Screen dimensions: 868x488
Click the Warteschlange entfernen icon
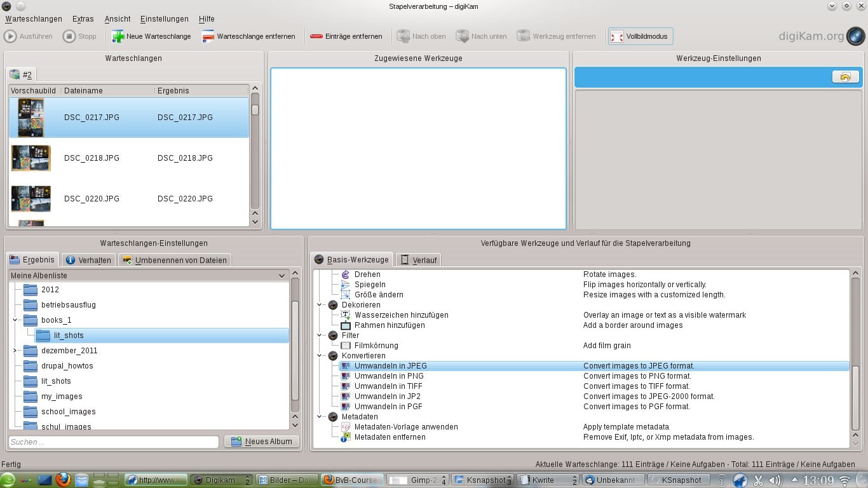(208, 36)
